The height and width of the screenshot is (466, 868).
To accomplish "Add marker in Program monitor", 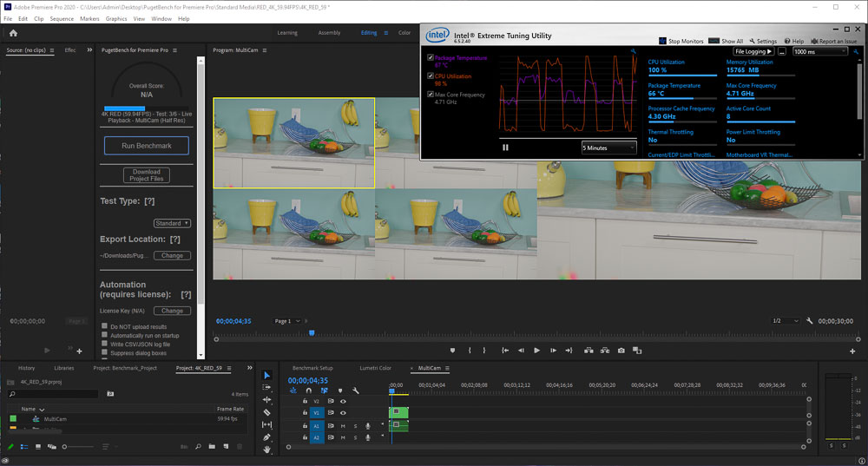I will click(x=452, y=351).
